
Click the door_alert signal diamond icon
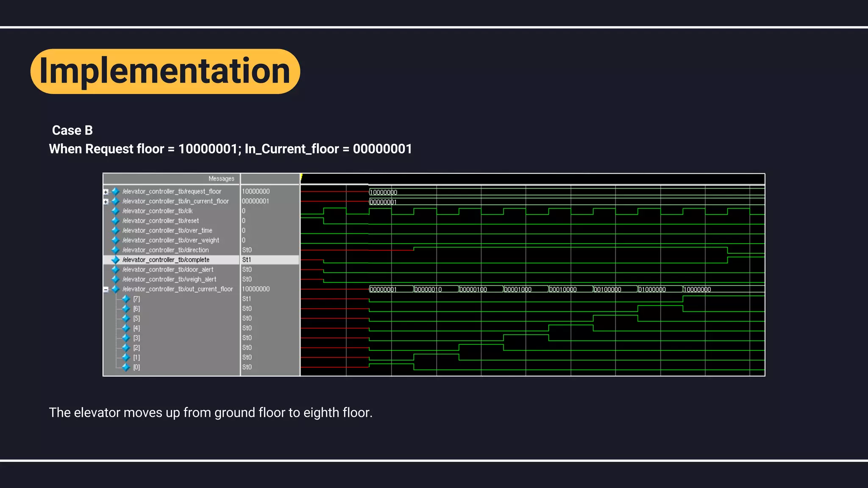click(x=115, y=269)
